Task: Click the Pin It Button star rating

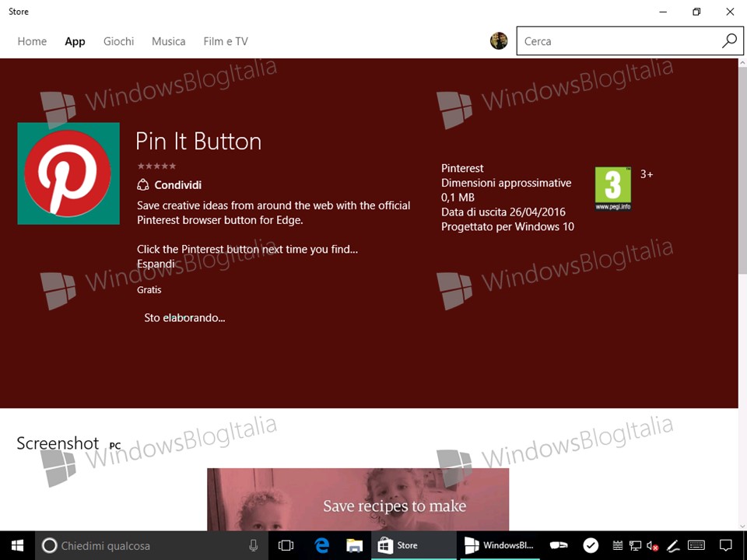Action: 156,166
